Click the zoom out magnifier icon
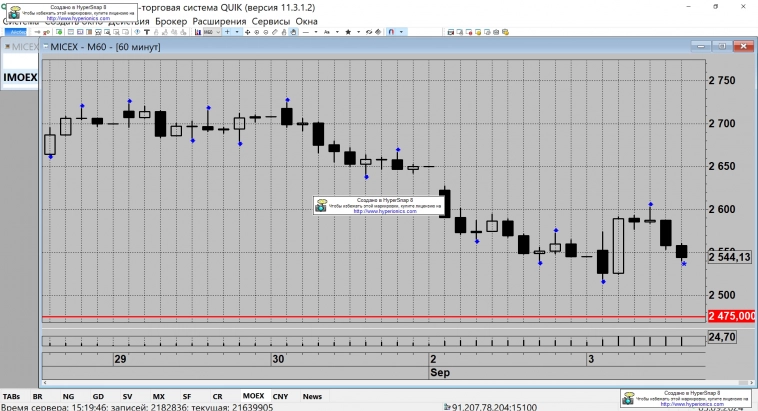Viewport: 758px width, 411px height. pos(266,32)
